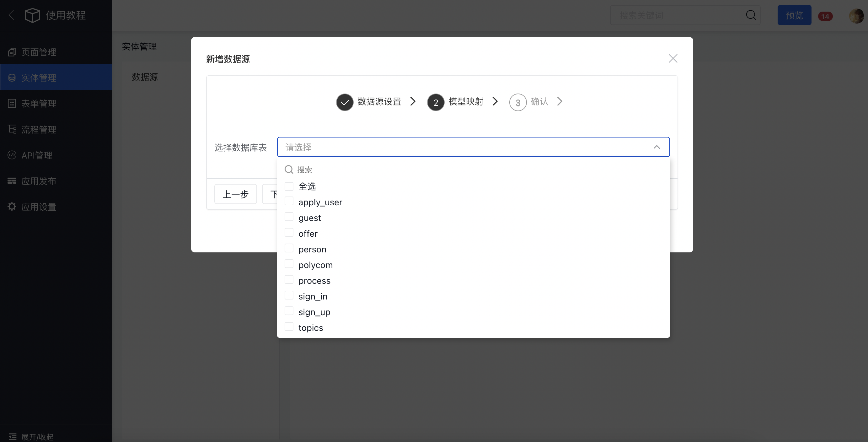Click the 模型映射 step label
The height and width of the screenshot is (442, 868).
pyautogui.click(x=466, y=101)
